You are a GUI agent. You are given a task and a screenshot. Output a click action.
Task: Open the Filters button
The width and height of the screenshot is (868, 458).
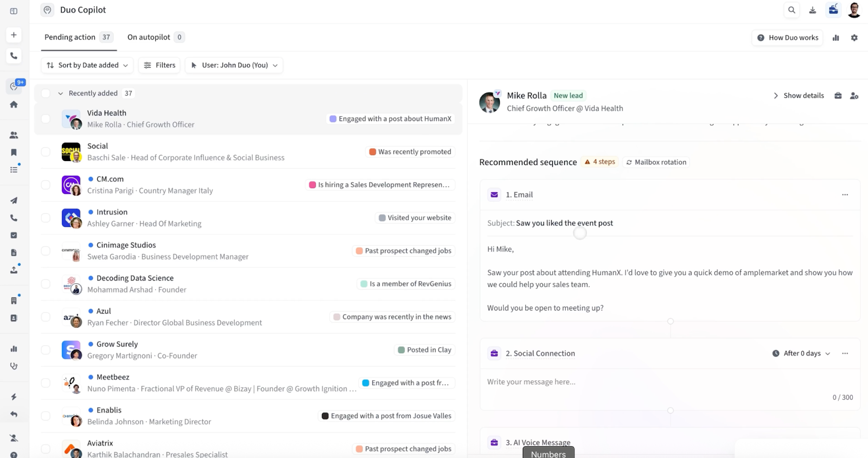click(159, 65)
